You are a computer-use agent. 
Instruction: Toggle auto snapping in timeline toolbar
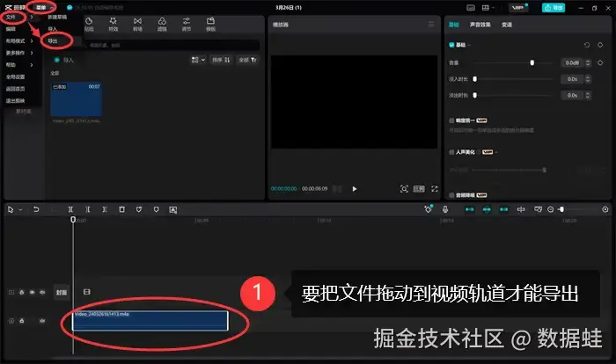pyautogui.click(x=487, y=209)
